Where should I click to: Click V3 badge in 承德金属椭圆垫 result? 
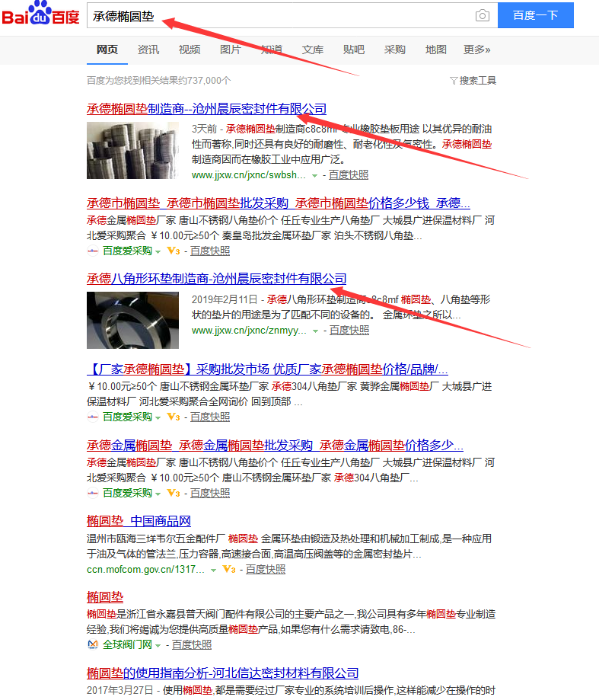pos(173,494)
